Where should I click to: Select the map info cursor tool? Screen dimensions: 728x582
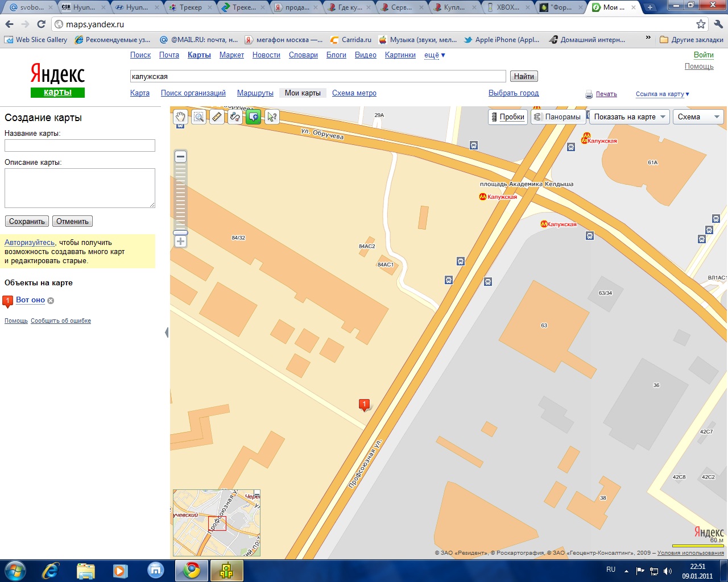click(x=272, y=117)
